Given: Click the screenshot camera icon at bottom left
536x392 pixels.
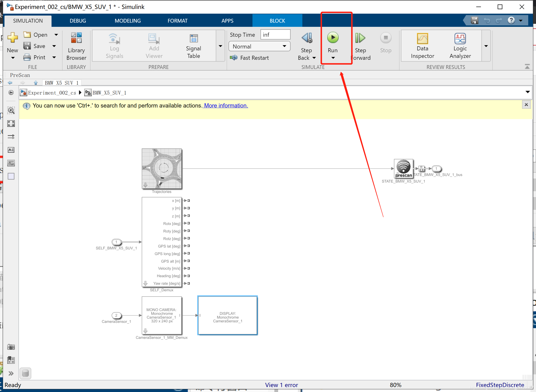Looking at the screenshot, I should click(x=11, y=347).
